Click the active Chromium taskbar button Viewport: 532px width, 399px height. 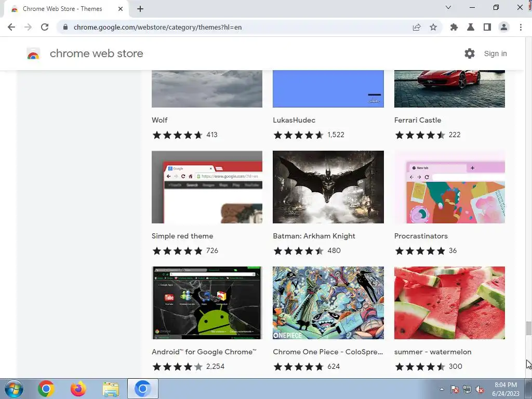tap(143, 389)
